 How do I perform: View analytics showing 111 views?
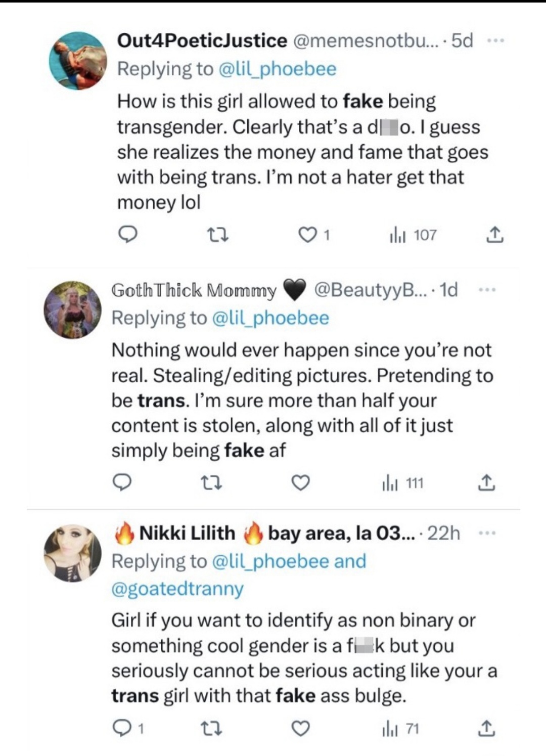[x=403, y=483]
